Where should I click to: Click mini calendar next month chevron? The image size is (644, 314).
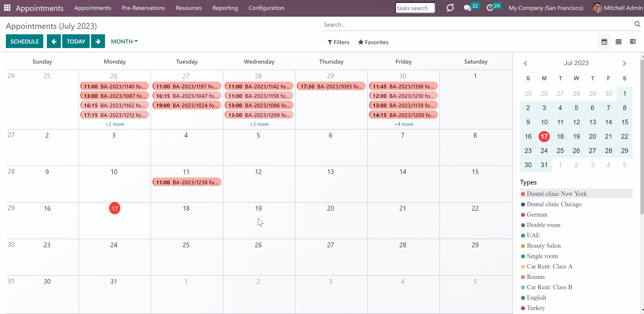624,63
